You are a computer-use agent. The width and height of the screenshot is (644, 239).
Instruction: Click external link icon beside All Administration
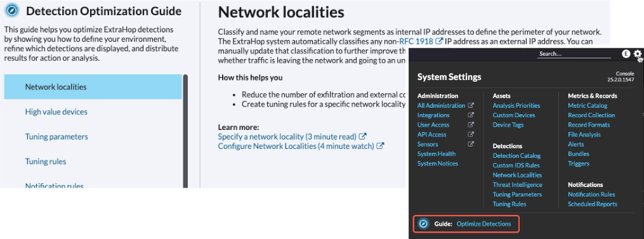click(x=471, y=105)
